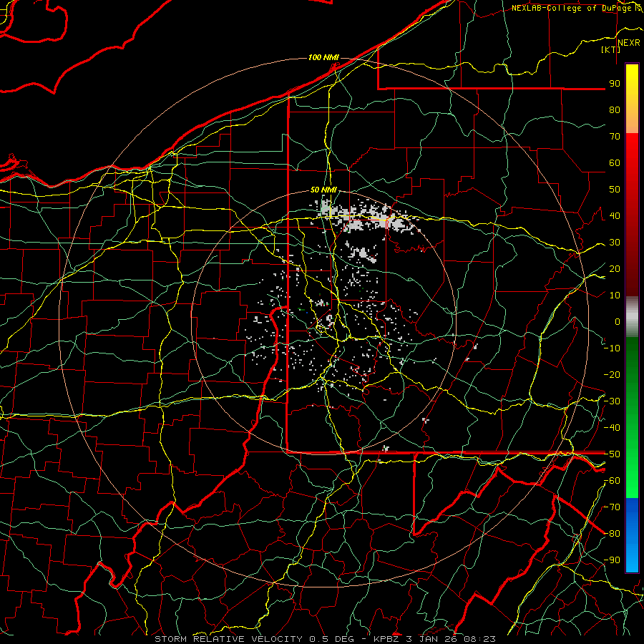Click the -50 value on velocity scale

pos(612,454)
